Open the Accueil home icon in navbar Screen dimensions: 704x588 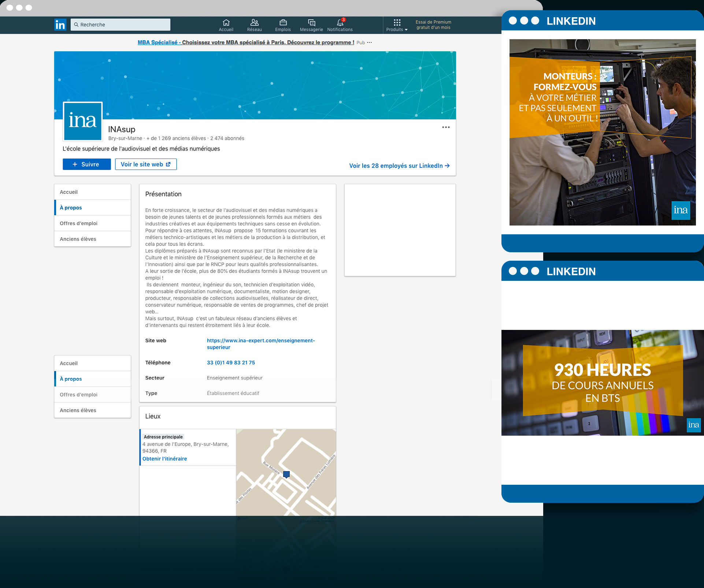[x=226, y=25]
